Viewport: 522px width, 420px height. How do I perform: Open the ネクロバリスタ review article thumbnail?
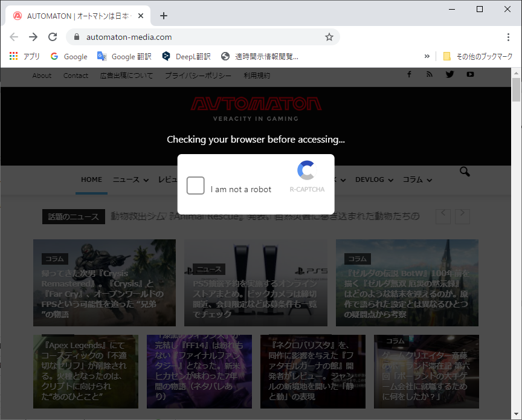pos(312,372)
